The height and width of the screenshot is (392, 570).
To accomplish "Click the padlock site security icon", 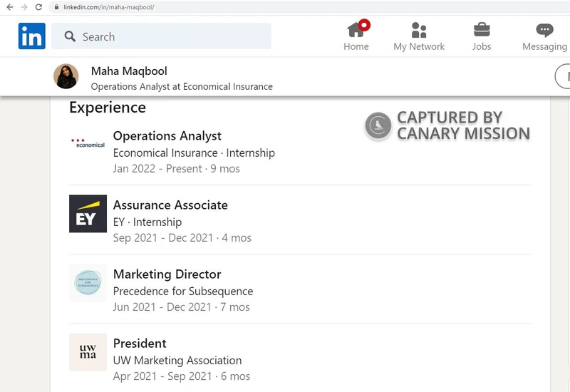I will click(56, 7).
